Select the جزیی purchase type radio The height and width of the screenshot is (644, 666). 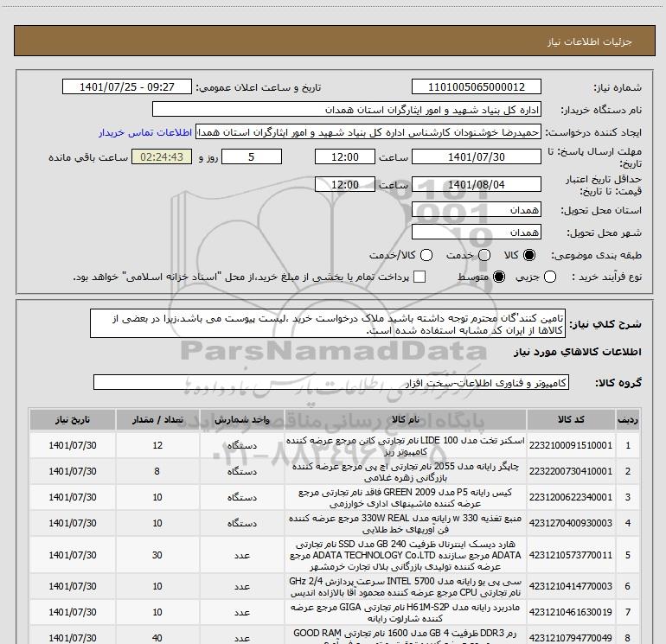(550, 277)
